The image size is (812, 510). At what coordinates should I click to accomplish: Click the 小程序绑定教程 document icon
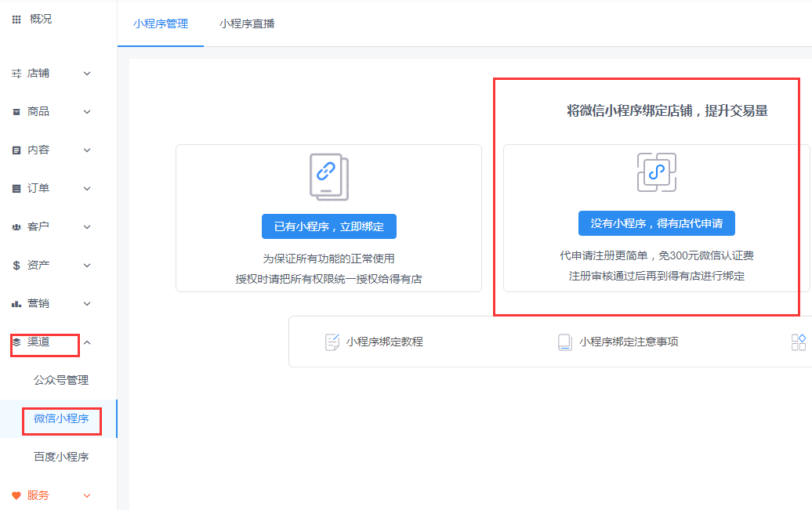click(x=332, y=342)
